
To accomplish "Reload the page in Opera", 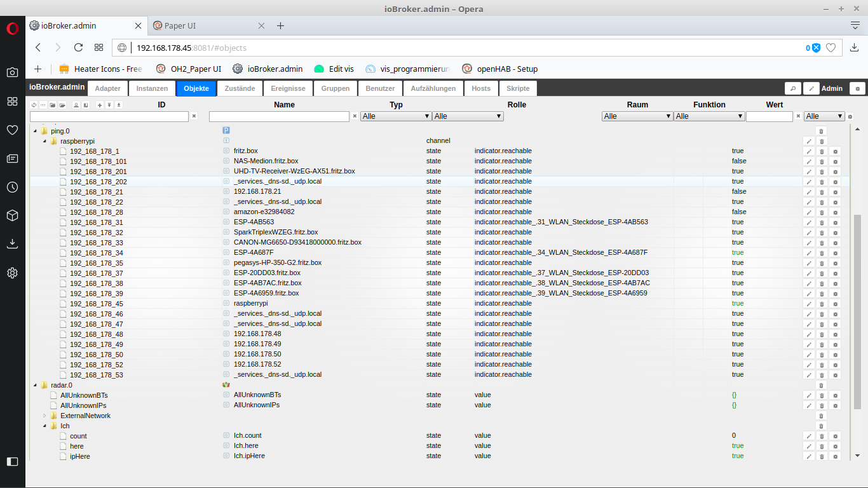I will 78,48.
